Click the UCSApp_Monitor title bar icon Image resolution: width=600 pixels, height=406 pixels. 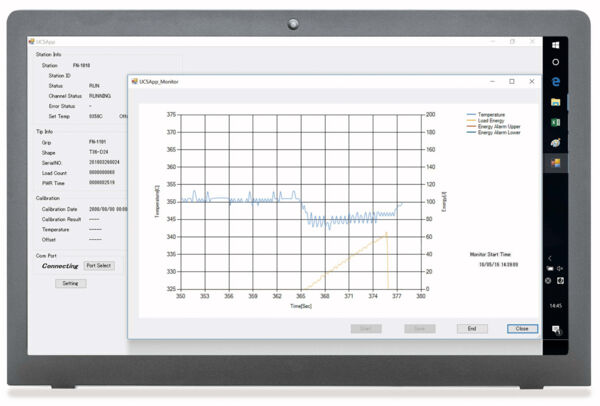pyautogui.click(x=135, y=81)
